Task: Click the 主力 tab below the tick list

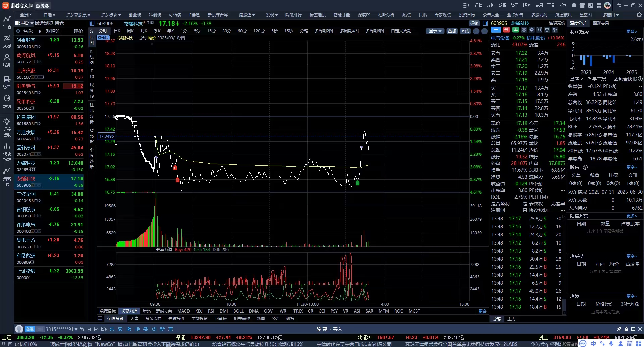Action: [512, 319]
